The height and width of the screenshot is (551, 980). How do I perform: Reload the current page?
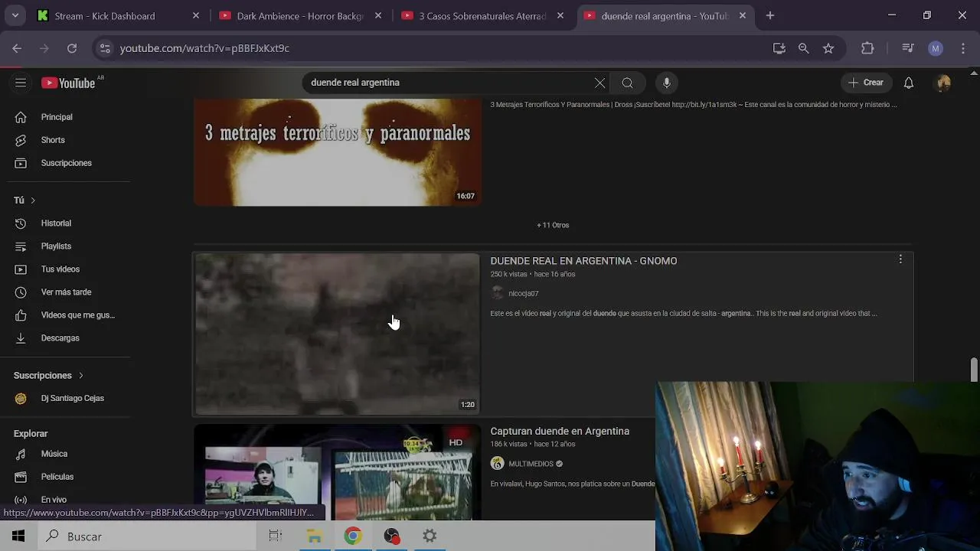(x=72, y=48)
